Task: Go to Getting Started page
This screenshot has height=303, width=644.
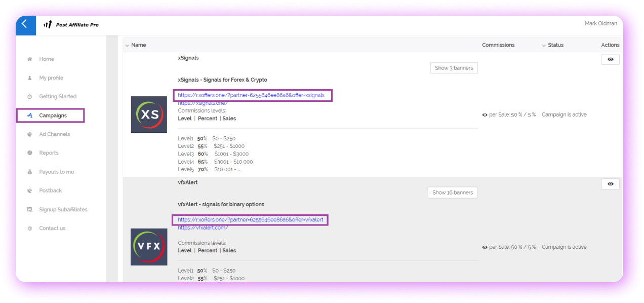Action: 58,97
